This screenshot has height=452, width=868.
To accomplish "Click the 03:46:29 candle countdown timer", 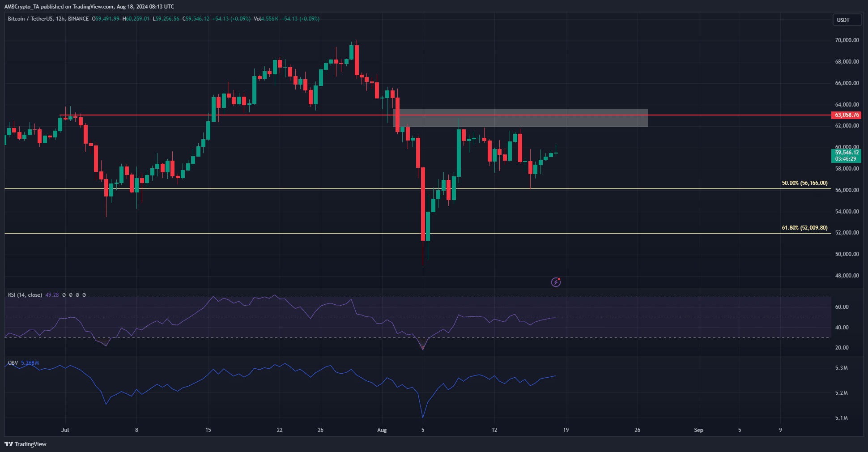I will 847,159.
